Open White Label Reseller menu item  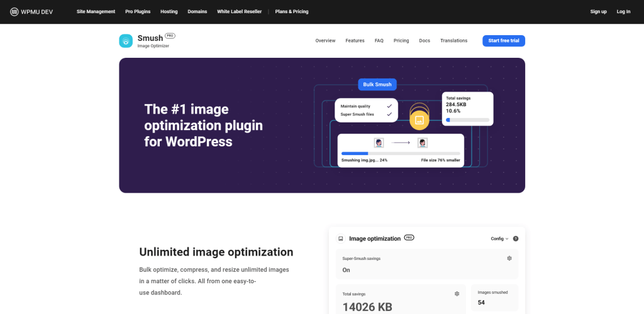[240, 11]
